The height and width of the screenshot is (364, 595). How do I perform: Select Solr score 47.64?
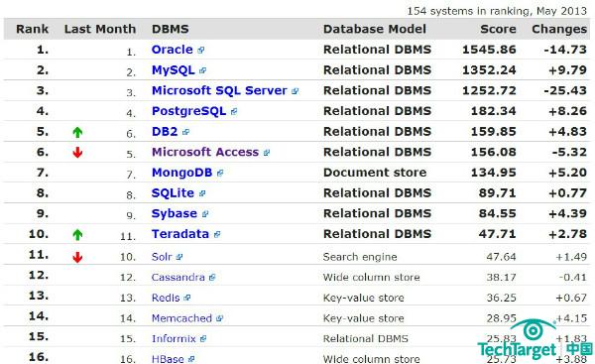(501, 257)
